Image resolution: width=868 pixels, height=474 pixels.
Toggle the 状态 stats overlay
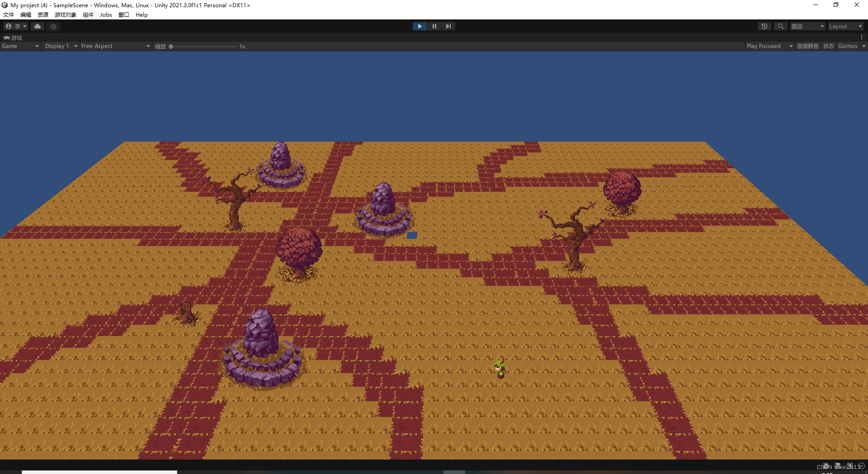(x=828, y=46)
